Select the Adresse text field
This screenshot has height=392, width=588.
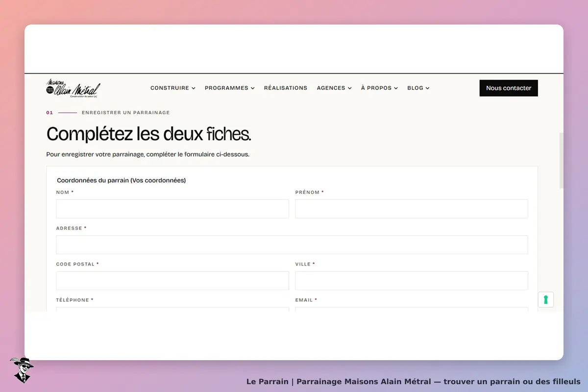click(292, 245)
